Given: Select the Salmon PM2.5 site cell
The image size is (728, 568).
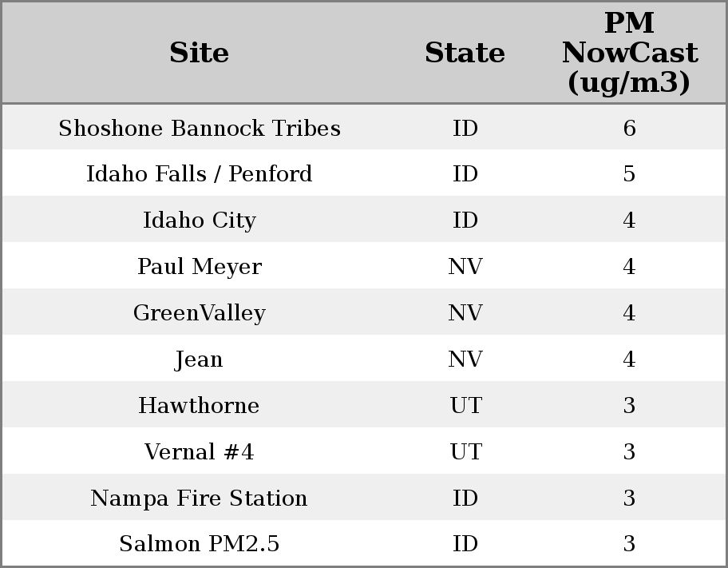Looking at the screenshot, I should coord(200,544).
